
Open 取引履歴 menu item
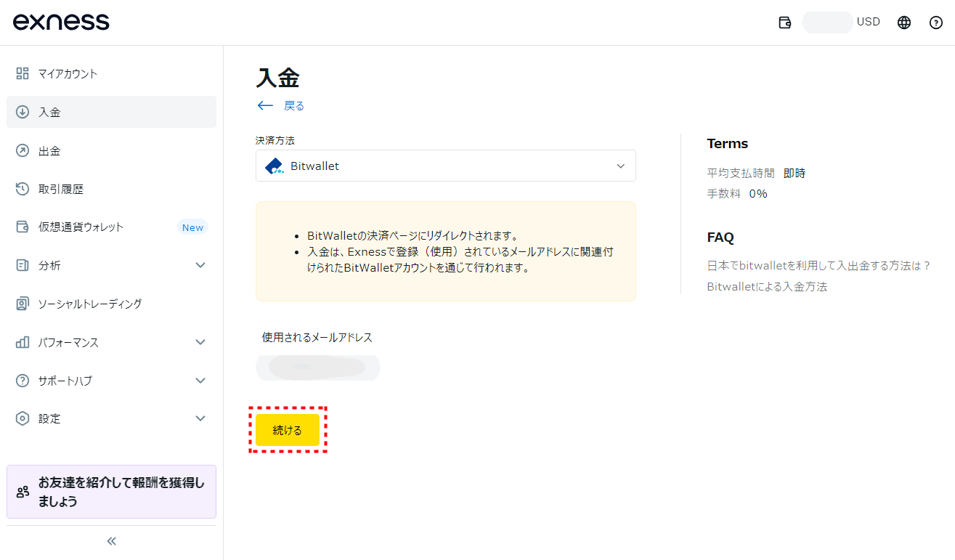coord(111,189)
